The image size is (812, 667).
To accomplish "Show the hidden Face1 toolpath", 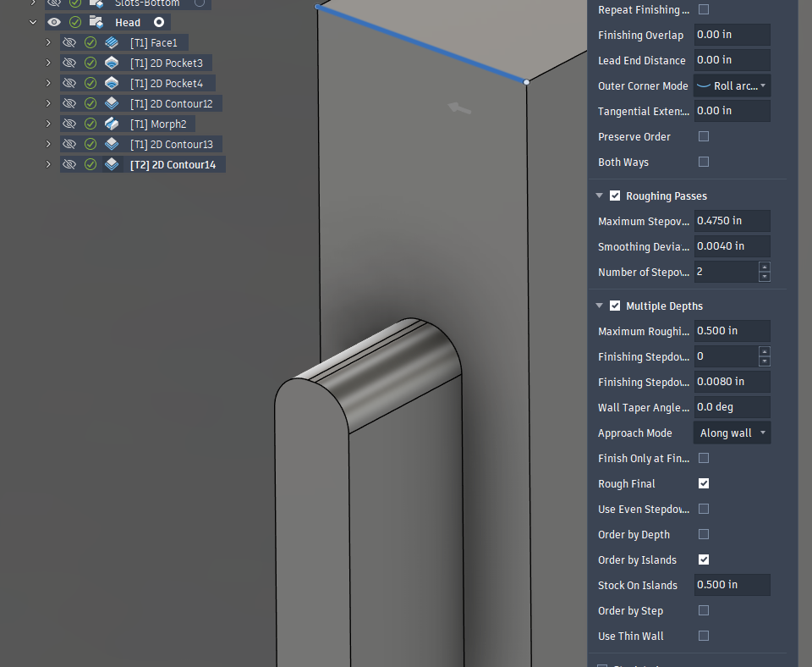I will tap(69, 42).
